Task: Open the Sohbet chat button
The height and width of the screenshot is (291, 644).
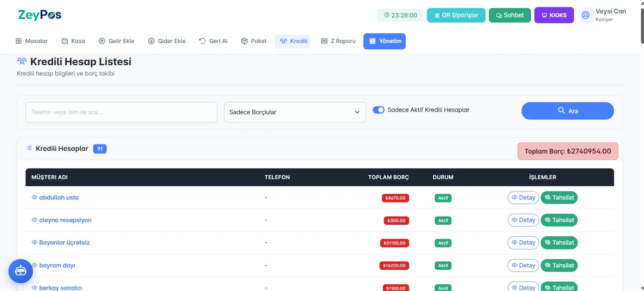Action: 510,15
